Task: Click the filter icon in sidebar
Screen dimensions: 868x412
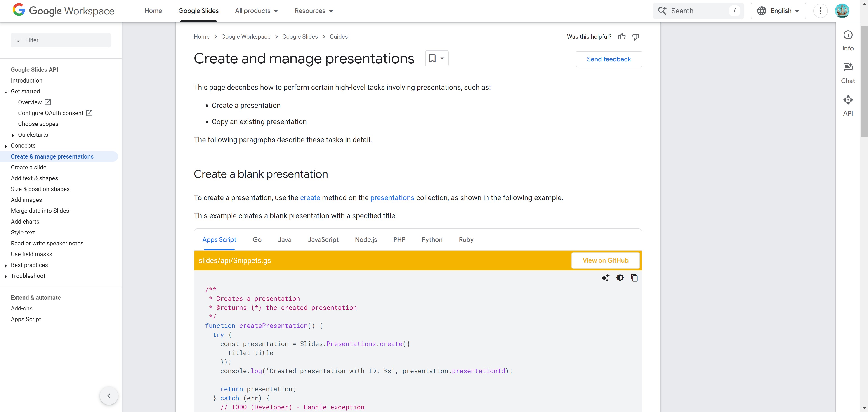Action: [18, 40]
